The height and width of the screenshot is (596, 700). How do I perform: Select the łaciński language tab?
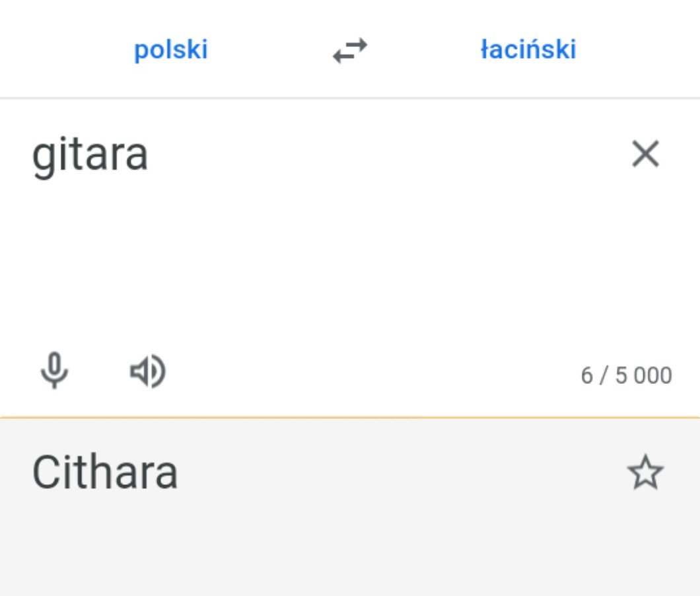coord(528,50)
